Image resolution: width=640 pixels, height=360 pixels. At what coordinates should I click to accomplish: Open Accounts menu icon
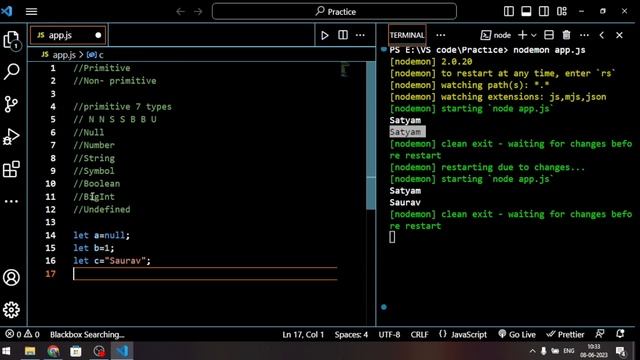(11, 278)
